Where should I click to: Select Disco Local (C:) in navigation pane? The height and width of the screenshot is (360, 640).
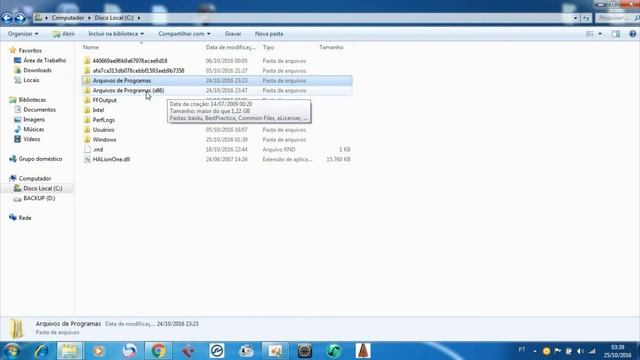[42, 188]
